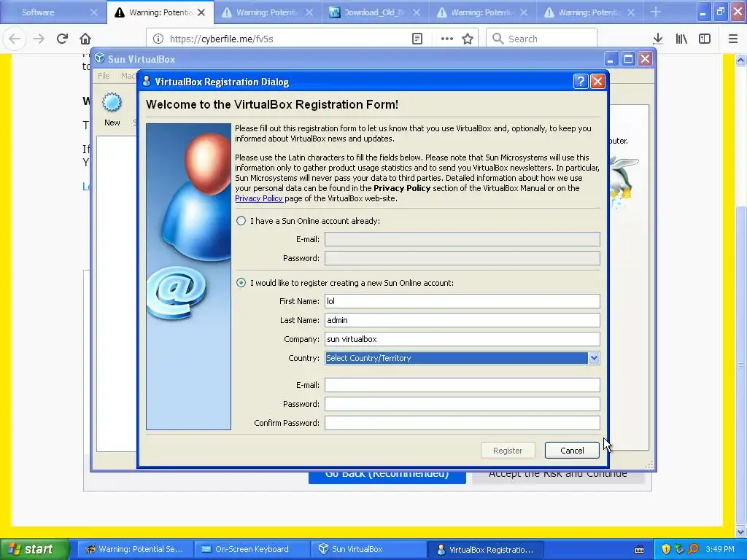Viewport: 747px width, 560px height.
Task: Minimize the Sun VirtualBox window
Action: coord(611,59)
